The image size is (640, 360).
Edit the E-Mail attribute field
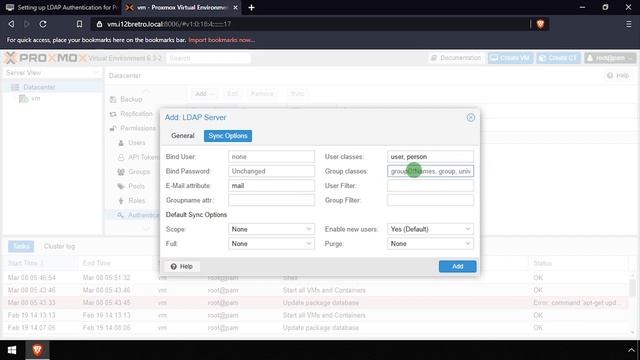click(271, 186)
